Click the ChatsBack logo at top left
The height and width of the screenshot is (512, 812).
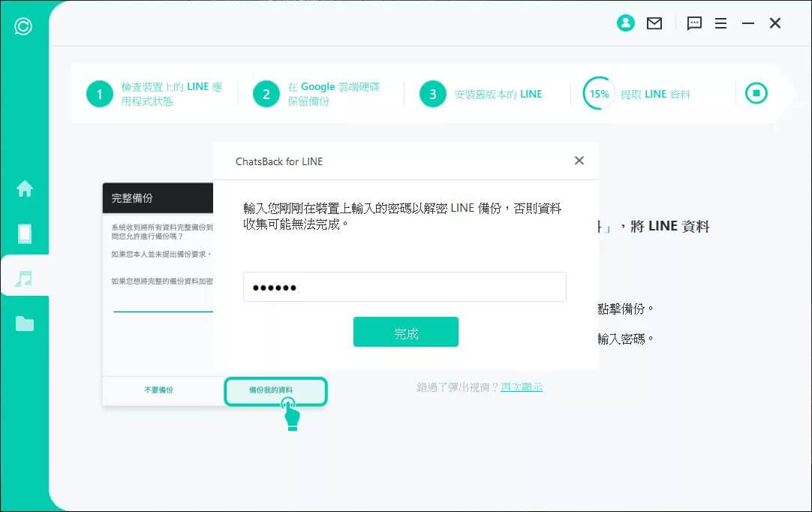click(23, 26)
